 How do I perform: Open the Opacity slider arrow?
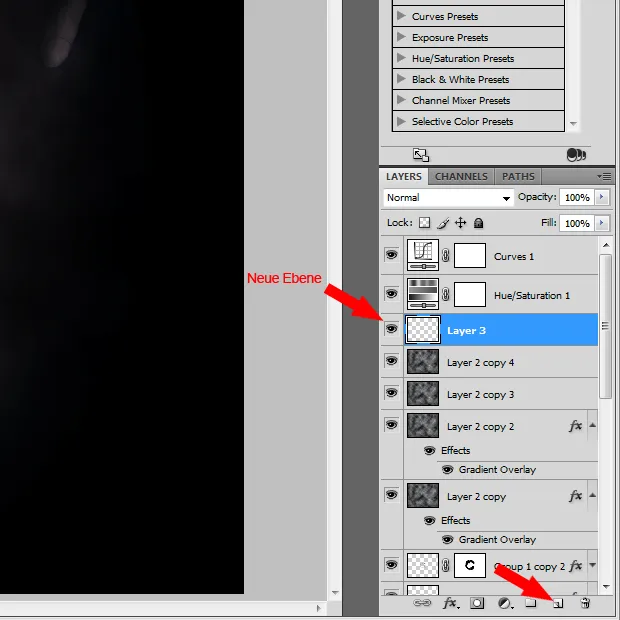point(602,198)
